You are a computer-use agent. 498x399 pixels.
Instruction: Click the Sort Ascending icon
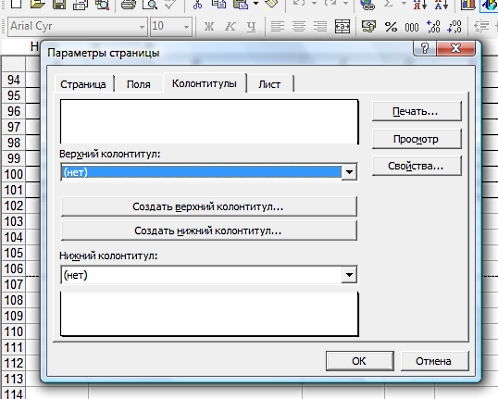point(420,4)
